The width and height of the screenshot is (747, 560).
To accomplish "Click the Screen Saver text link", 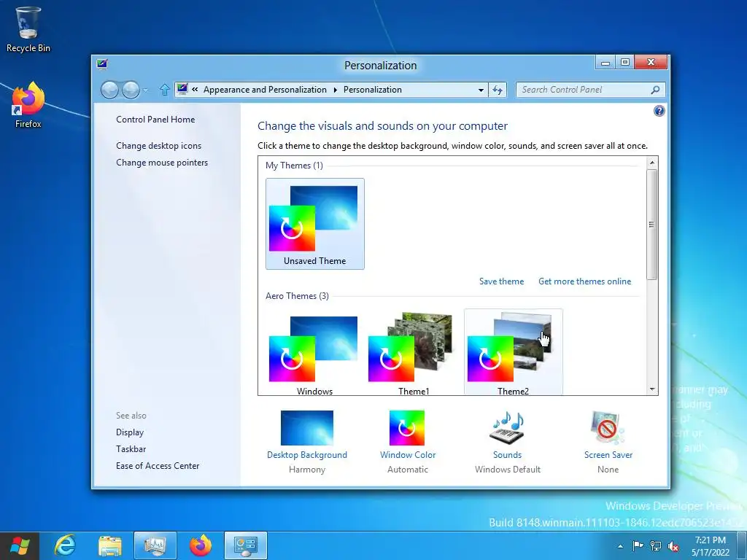I will [x=608, y=455].
